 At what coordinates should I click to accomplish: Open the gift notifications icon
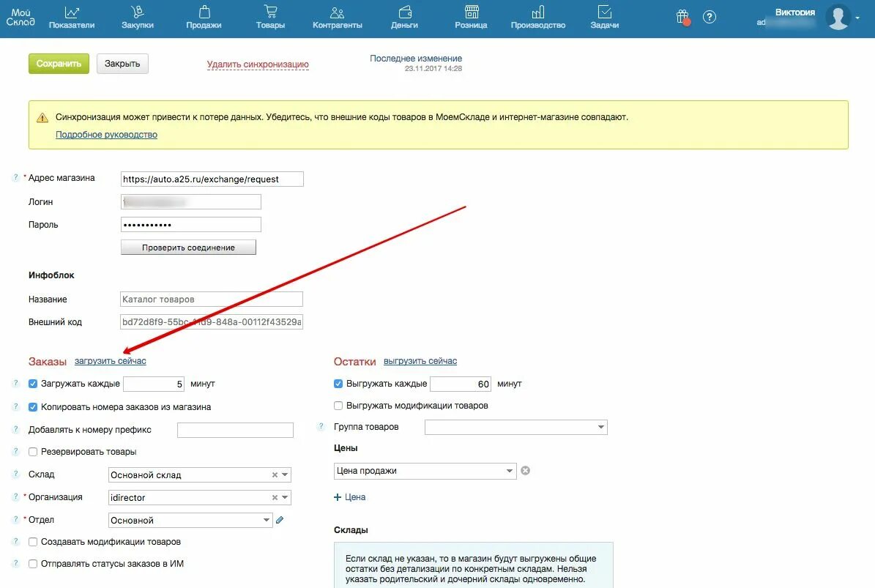[682, 18]
